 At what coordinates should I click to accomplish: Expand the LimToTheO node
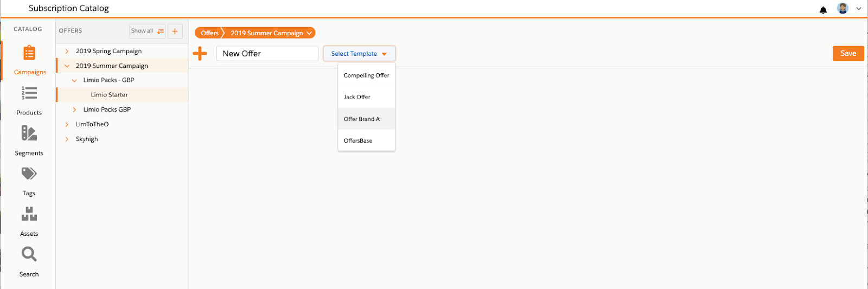67,124
